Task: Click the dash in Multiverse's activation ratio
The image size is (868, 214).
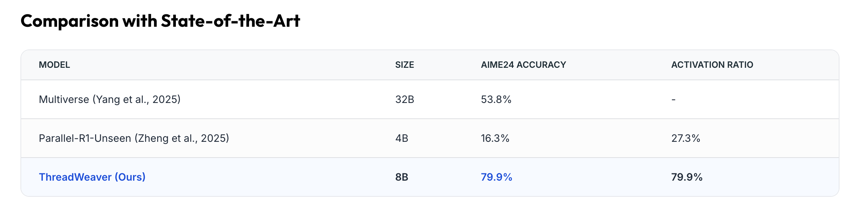Action: (x=673, y=100)
